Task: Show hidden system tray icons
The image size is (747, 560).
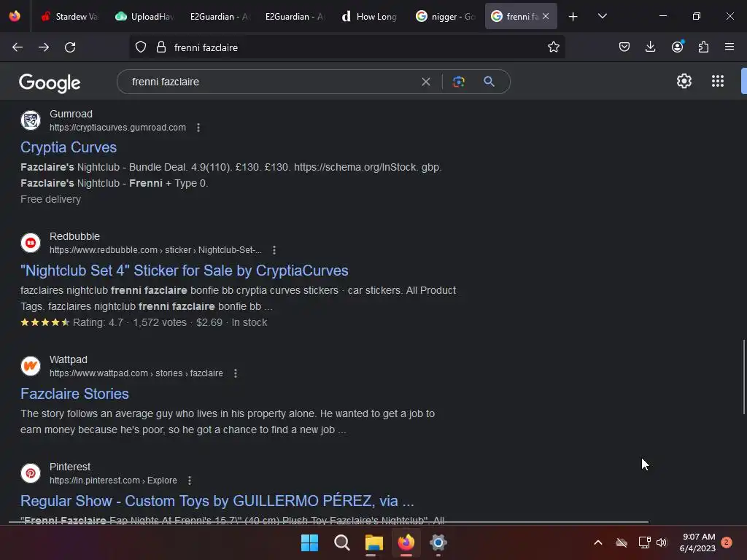Action: (598, 542)
